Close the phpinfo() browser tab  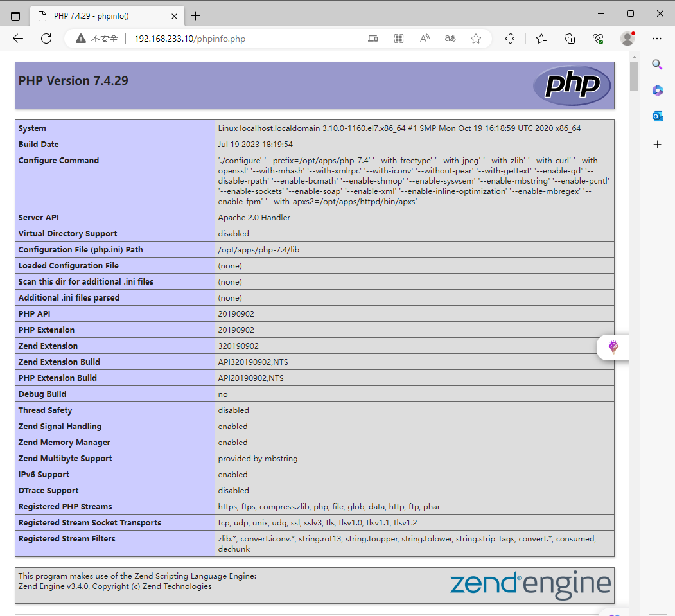[174, 16]
